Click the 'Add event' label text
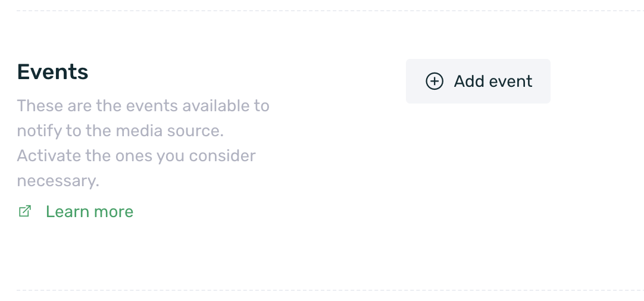644x301 pixels. 493,81
